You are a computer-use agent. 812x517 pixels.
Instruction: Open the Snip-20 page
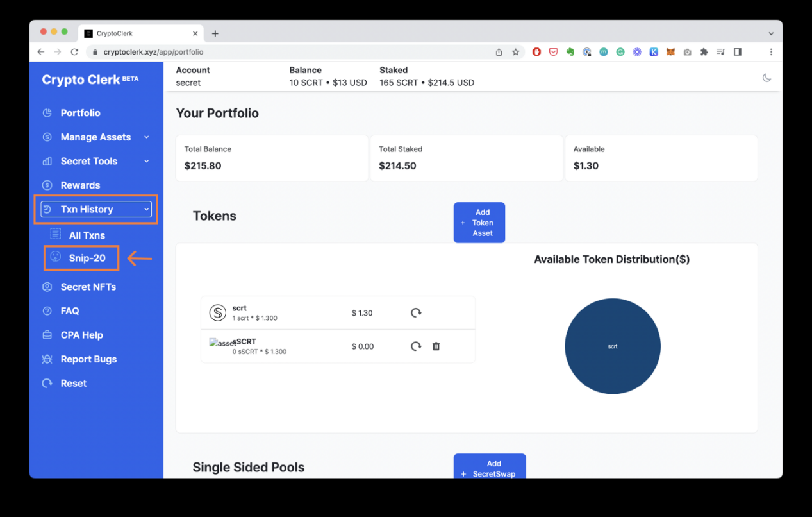pyautogui.click(x=81, y=257)
